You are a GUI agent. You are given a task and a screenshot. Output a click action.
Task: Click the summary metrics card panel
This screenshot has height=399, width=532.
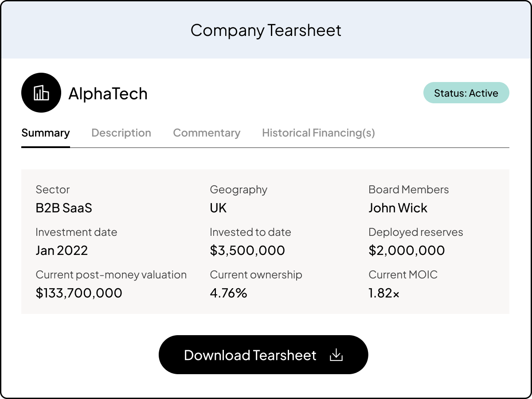click(266, 240)
